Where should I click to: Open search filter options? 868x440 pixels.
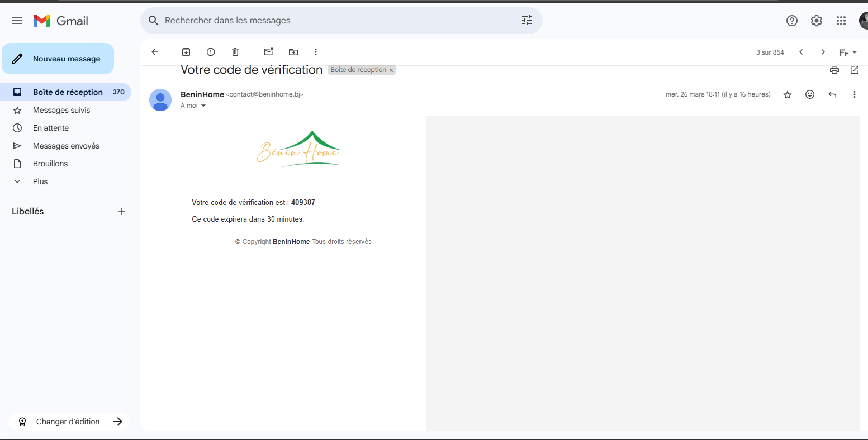tap(527, 21)
